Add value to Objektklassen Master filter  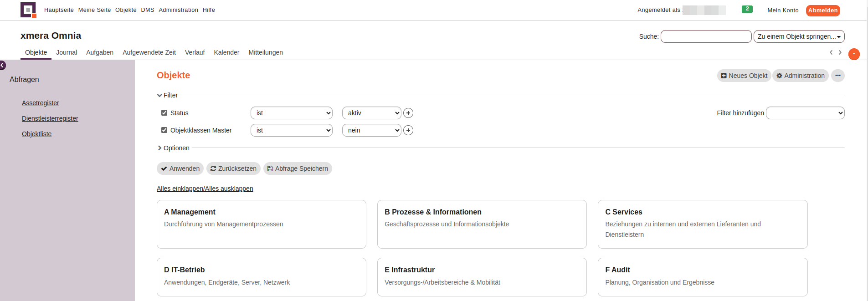click(x=408, y=130)
